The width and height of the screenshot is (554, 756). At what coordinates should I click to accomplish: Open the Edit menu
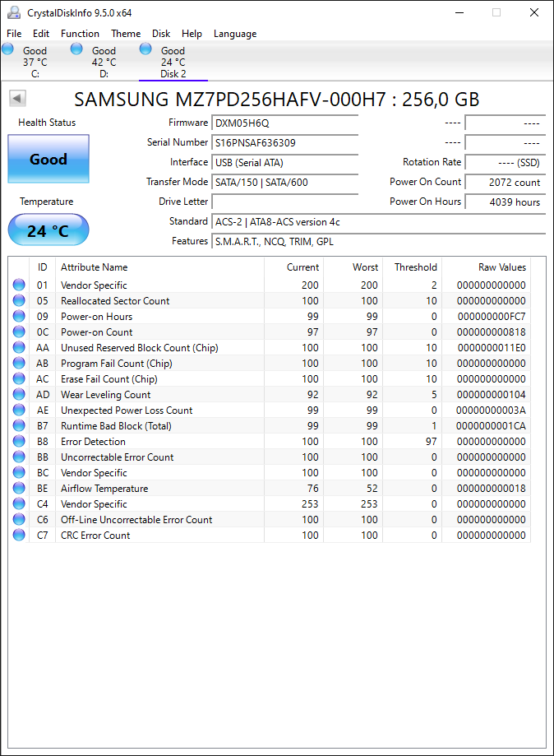click(41, 33)
